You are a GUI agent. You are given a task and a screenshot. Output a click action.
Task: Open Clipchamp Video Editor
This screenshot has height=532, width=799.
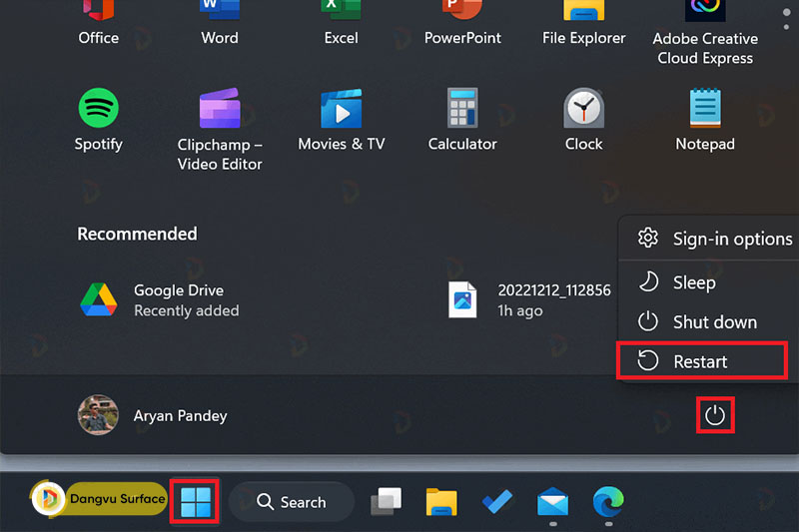click(x=220, y=130)
